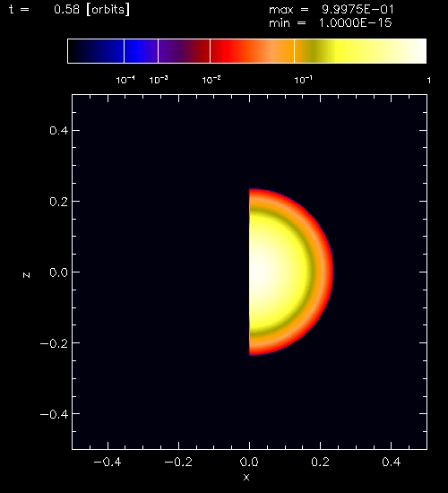The image size is (448, 493).
Task: Click the -0.4 tick label on x axis
Action: [x=108, y=462]
